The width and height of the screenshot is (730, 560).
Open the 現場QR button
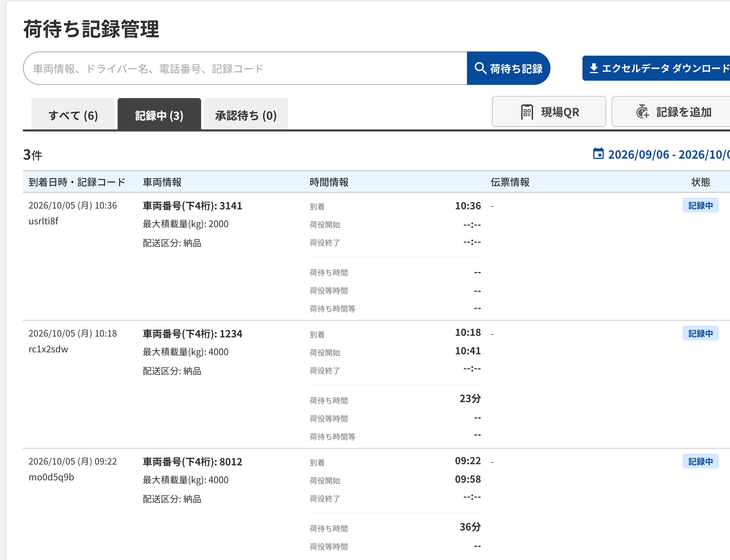pyautogui.click(x=549, y=111)
